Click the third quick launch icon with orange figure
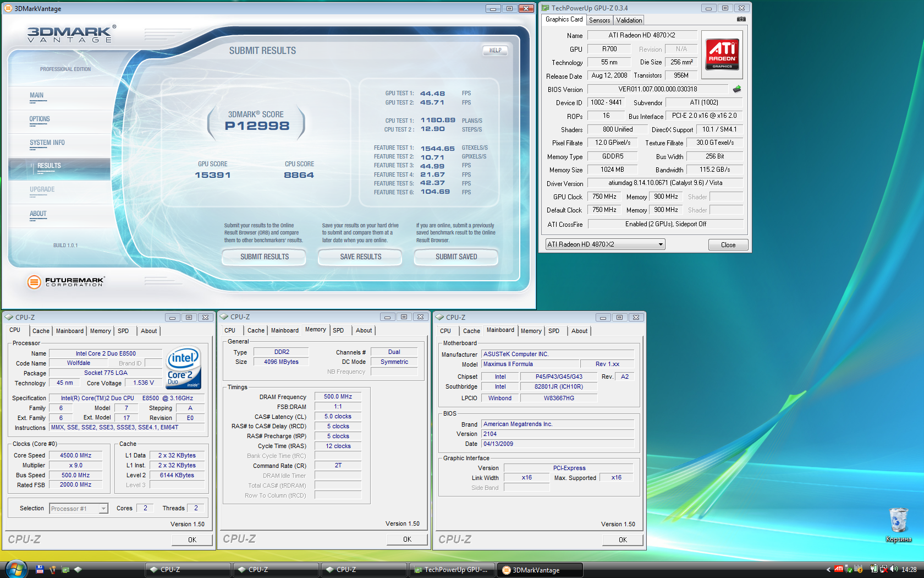Image resolution: width=924 pixels, height=578 pixels. pos(53,570)
